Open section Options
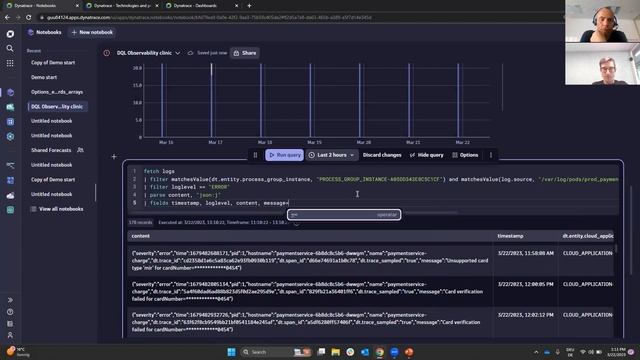 click(465, 155)
